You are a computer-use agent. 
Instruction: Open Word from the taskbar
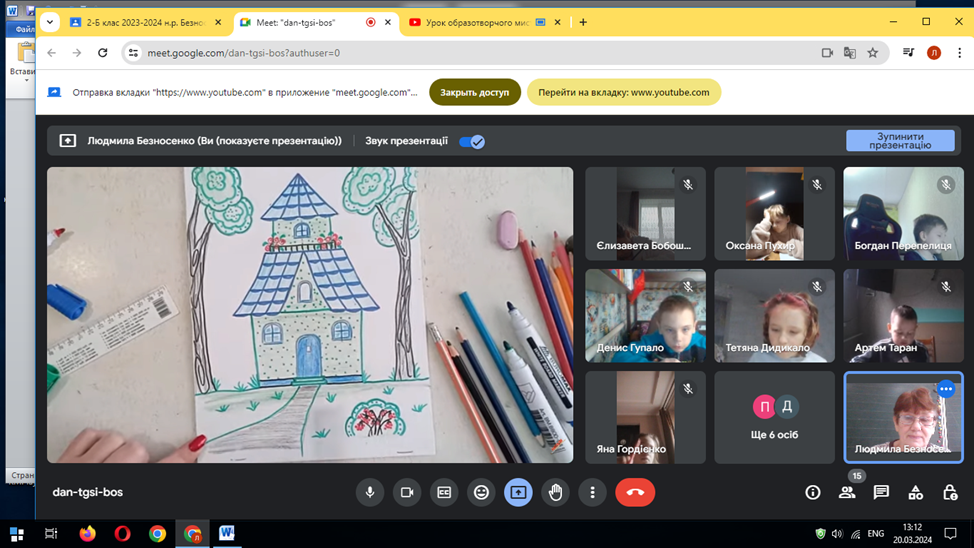[x=227, y=534]
